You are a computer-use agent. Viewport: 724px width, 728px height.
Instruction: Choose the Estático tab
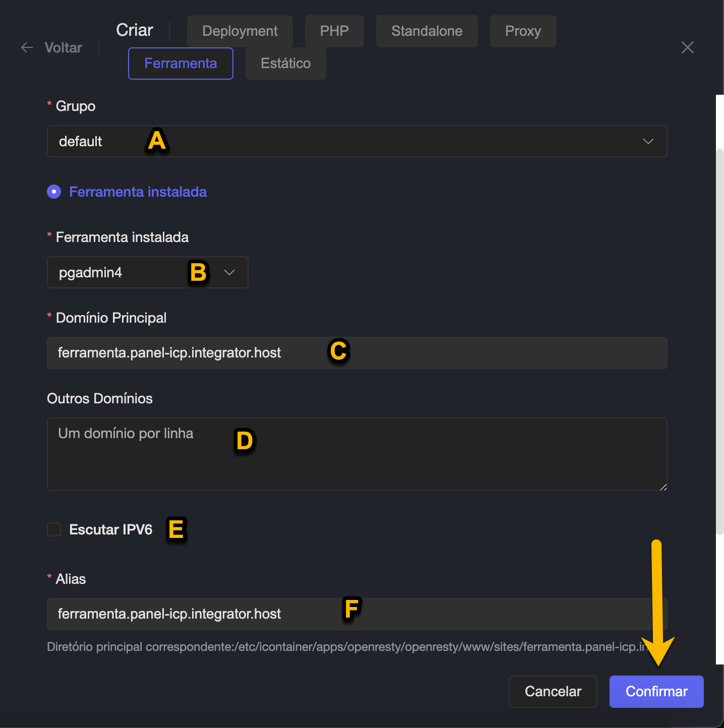point(285,64)
